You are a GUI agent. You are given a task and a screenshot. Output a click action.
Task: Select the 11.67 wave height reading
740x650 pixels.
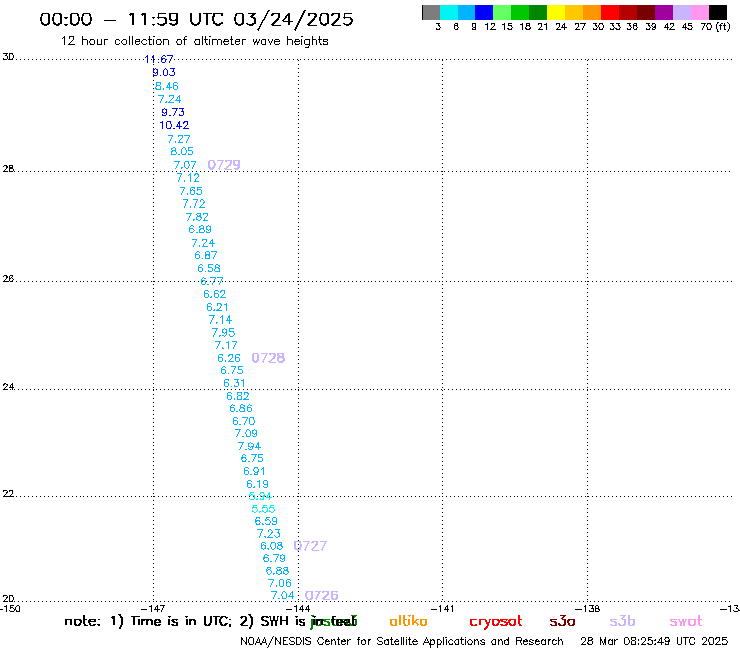(159, 59)
